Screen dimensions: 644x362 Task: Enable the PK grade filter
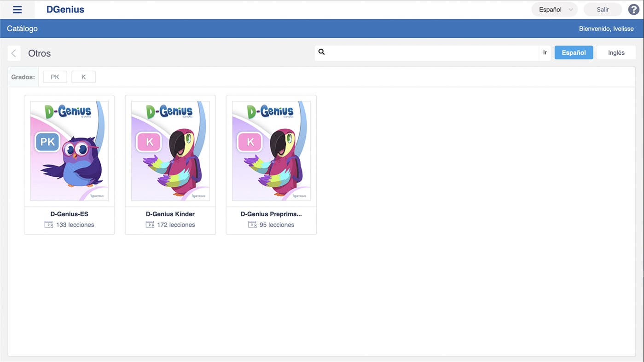pos(54,76)
